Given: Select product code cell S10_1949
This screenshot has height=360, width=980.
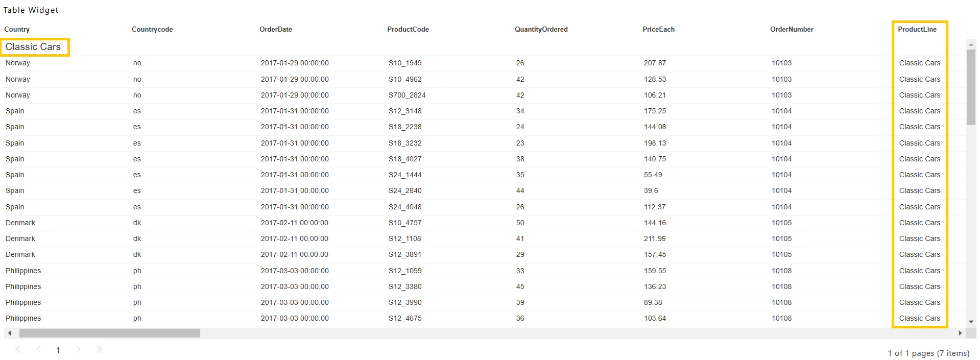Looking at the screenshot, I should point(405,63).
